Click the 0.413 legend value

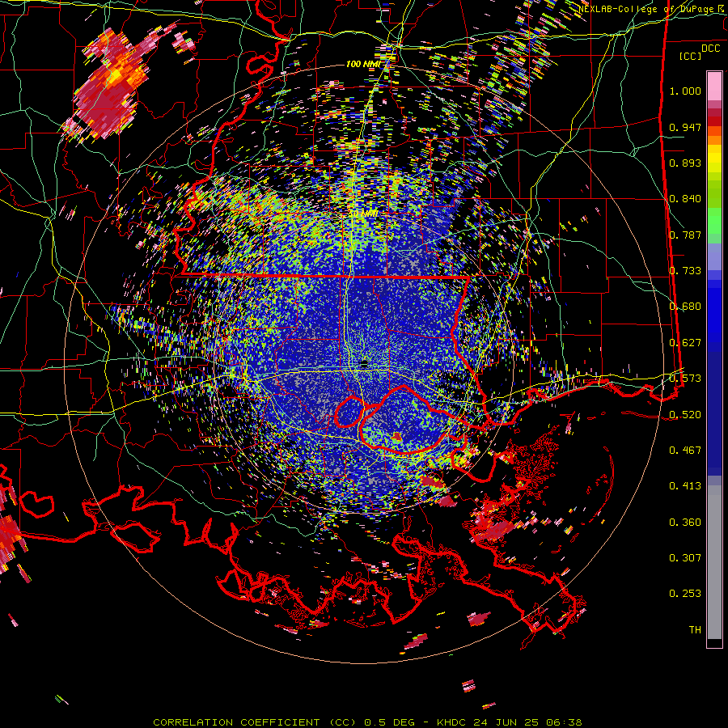click(685, 486)
